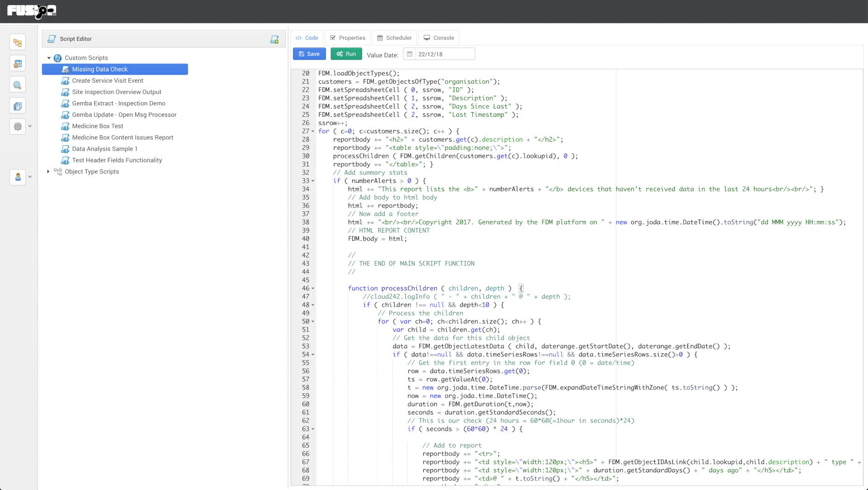Open the dropdown arrow beside user icon
The height and width of the screenshot is (490, 868).
tap(30, 177)
